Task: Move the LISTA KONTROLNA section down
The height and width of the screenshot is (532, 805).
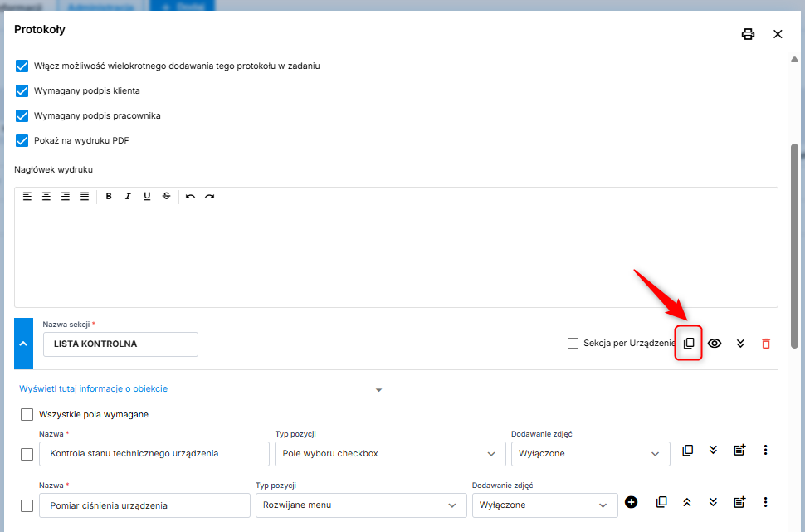Action: 740,344
